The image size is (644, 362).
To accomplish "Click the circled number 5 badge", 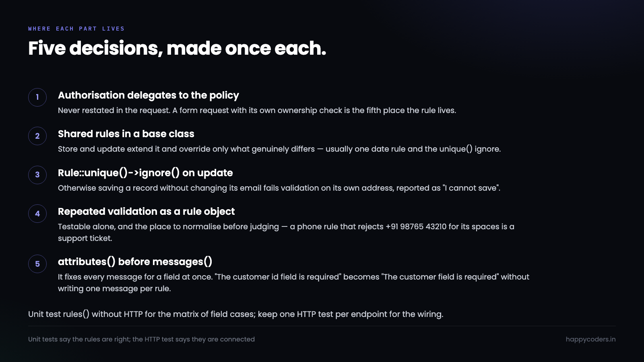I will tap(37, 264).
